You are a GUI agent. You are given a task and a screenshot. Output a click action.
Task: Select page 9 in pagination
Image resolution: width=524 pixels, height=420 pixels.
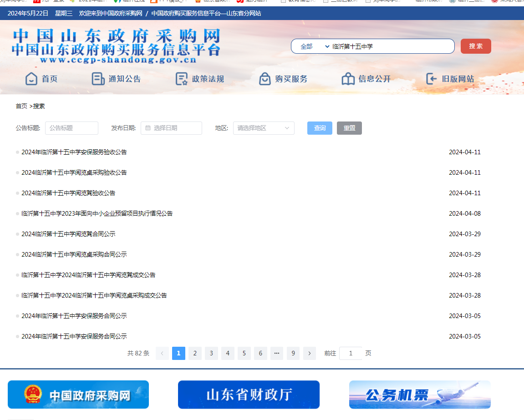click(x=293, y=353)
